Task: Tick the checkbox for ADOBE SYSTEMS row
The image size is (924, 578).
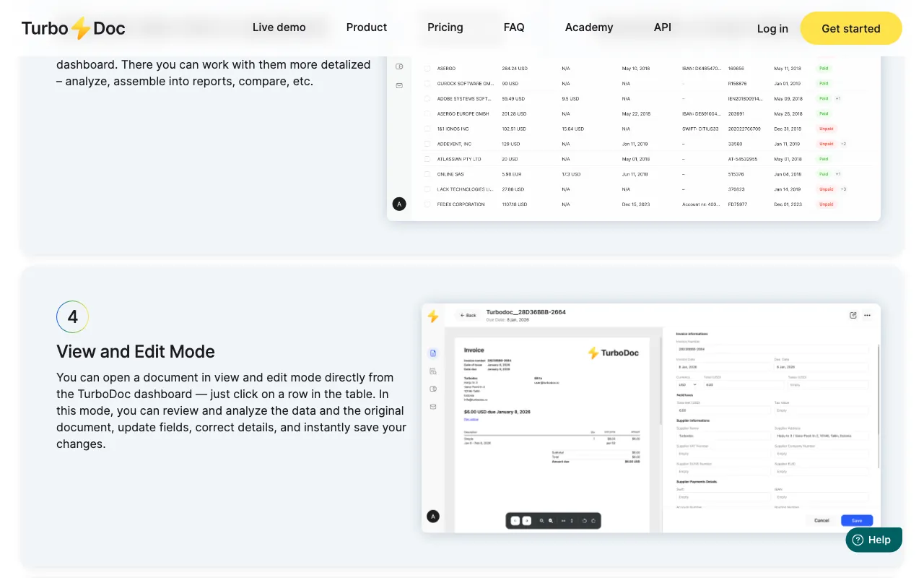Action: point(427,98)
